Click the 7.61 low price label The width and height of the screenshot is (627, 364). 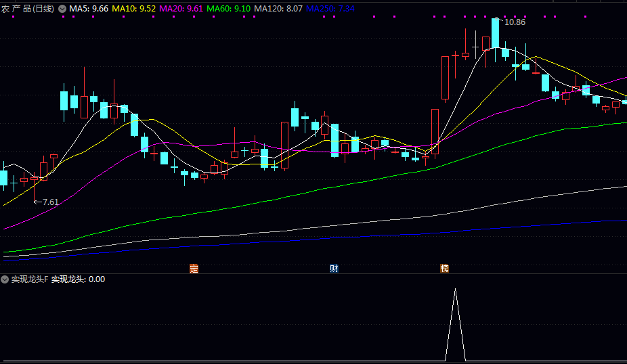point(49,202)
